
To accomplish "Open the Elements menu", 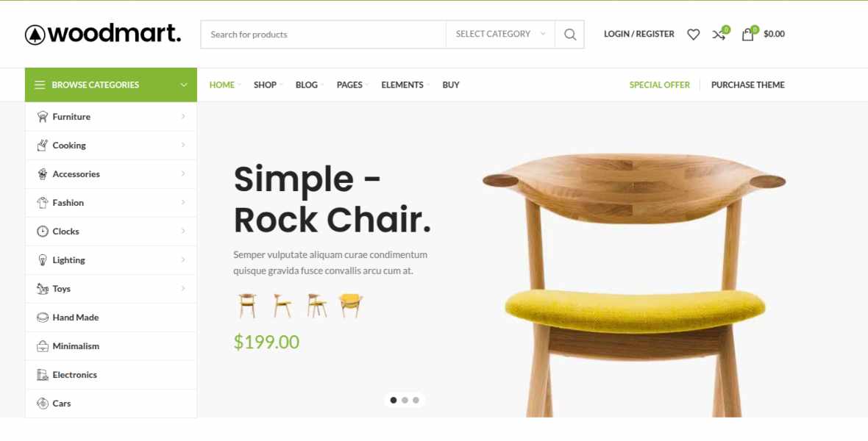I will pos(402,85).
